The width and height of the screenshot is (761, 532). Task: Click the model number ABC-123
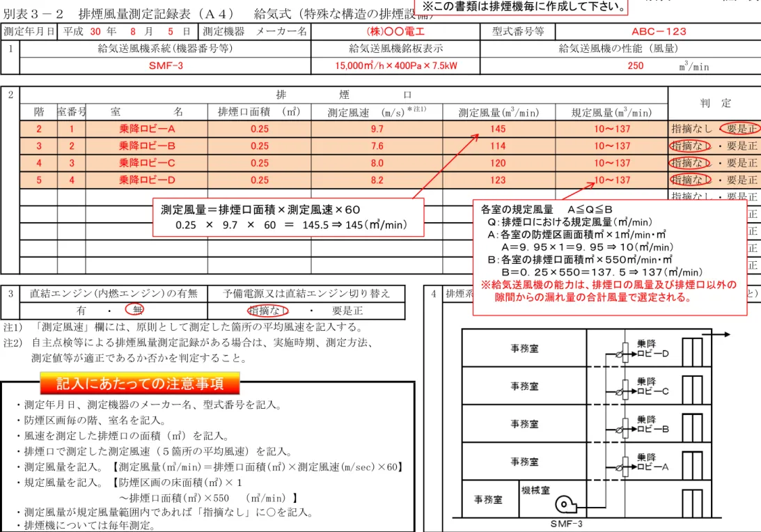click(x=659, y=31)
